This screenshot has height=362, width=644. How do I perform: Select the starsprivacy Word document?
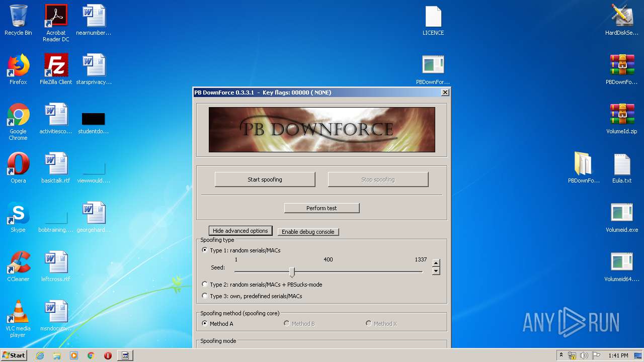click(94, 69)
